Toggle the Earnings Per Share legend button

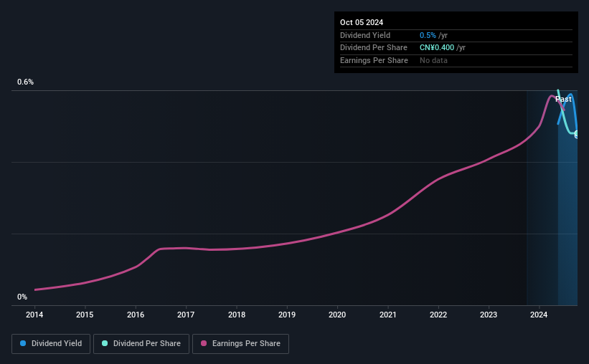240,344
